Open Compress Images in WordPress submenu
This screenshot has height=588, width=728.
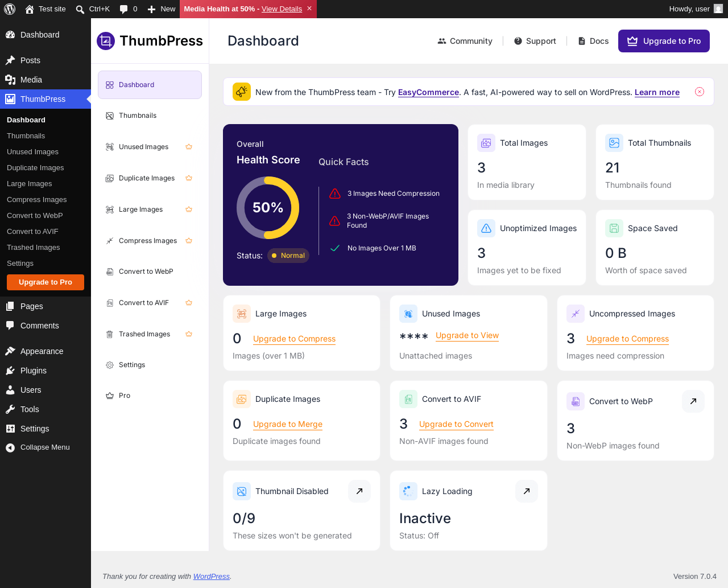click(x=45, y=200)
